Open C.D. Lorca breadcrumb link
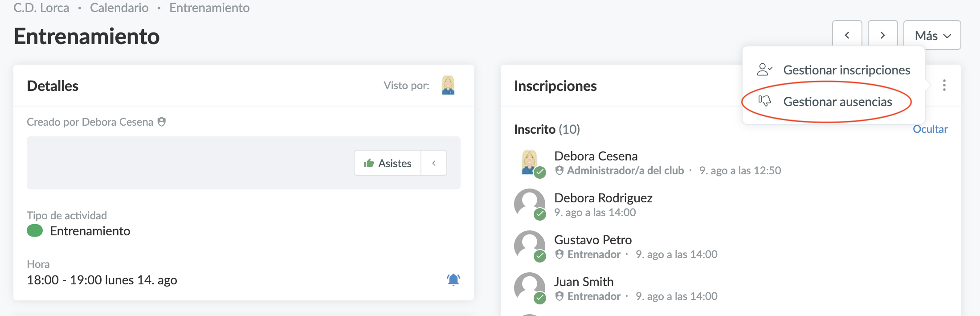This screenshot has width=980, height=316. pyautogui.click(x=41, y=8)
